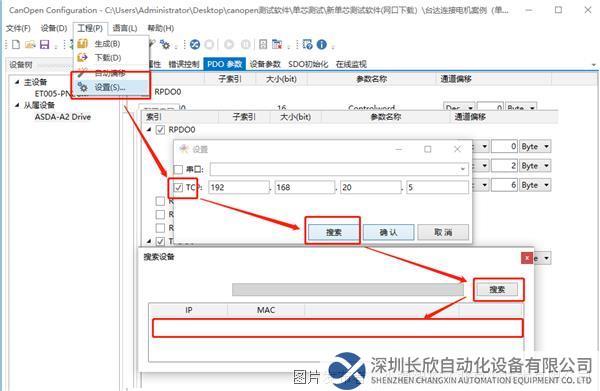
Task: Uncheck the RPDO0 checkbox
Action: point(160,130)
